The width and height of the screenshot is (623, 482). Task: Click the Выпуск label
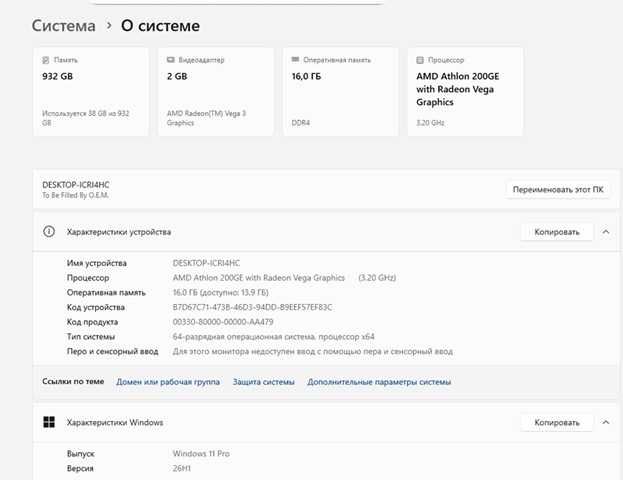click(x=81, y=454)
